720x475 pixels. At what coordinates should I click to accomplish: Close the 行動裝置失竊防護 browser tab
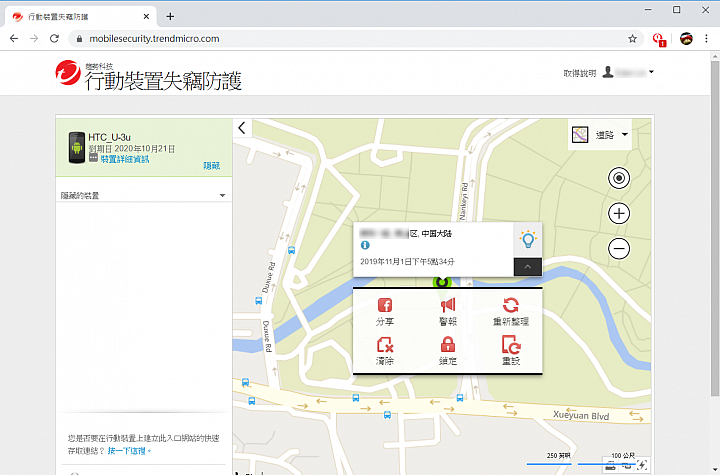[x=146, y=17]
